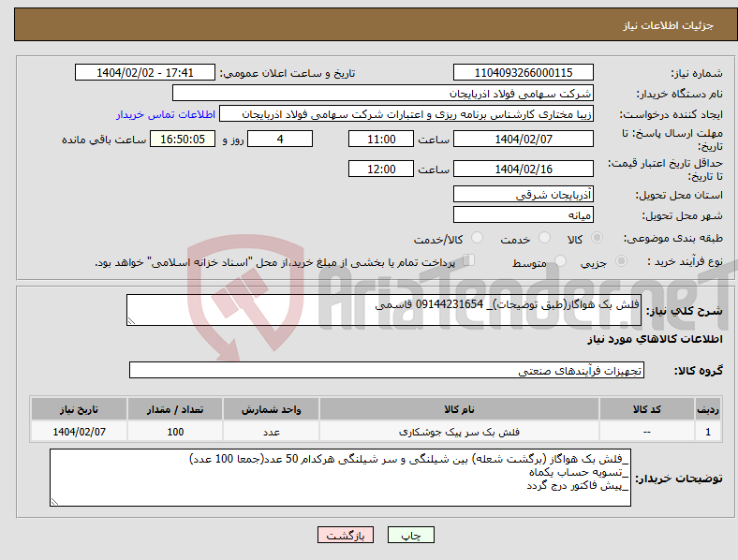
Task: Click the ردیف column header
Action: 708,409
